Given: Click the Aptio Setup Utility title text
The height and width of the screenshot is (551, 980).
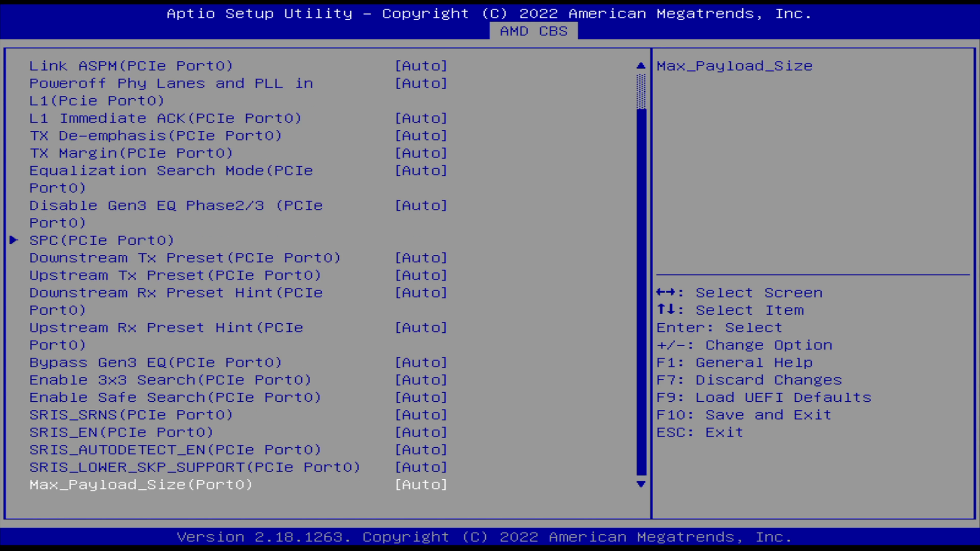Looking at the screenshot, I should click(x=489, y=14).
